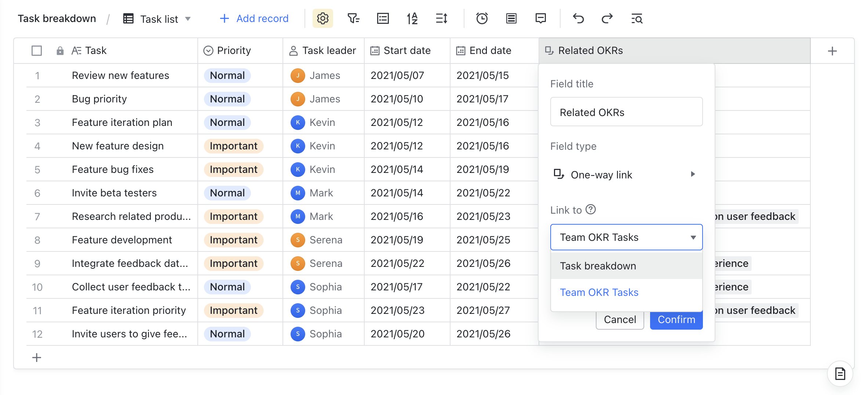Undo the last action
The image size is (868, 395).
coord(578,18)
